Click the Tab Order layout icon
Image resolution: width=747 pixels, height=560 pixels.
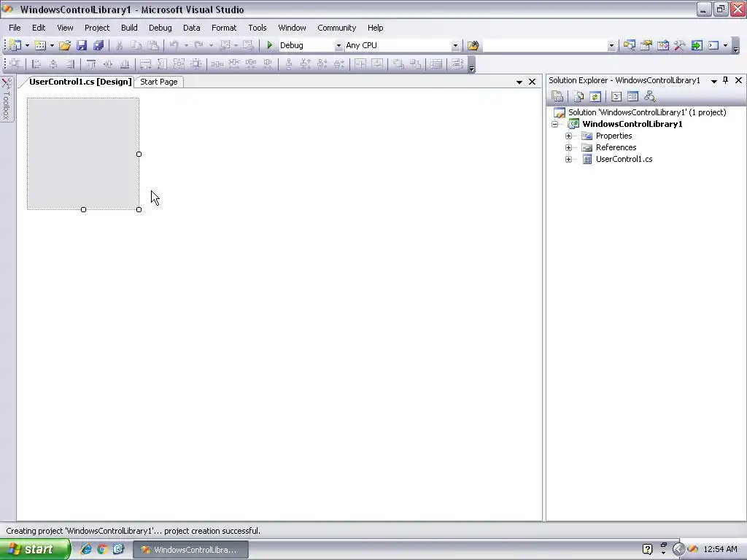pyautogui.click(x=457, y=64)
